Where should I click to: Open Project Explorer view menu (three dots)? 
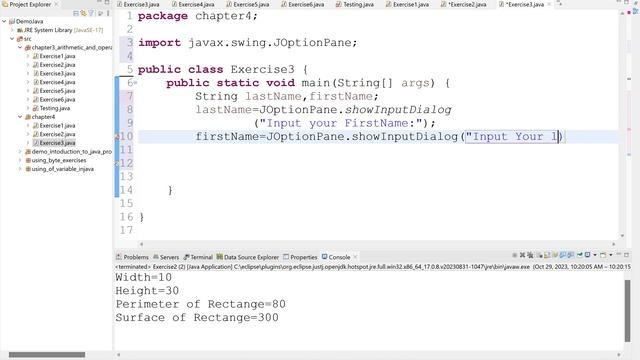coord(108,13)
